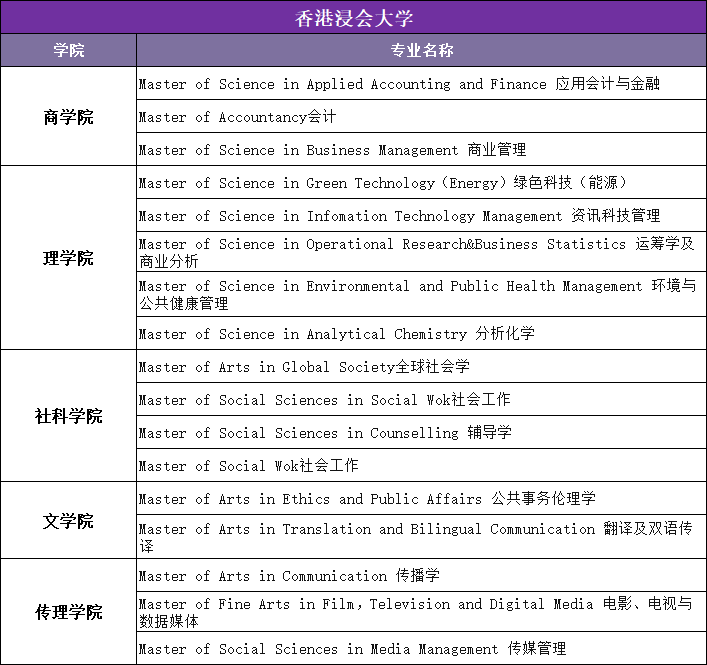Select Analytical Chemistry 分析化学 row
Viewport: 707px width, 665px height.
(422, 333)
